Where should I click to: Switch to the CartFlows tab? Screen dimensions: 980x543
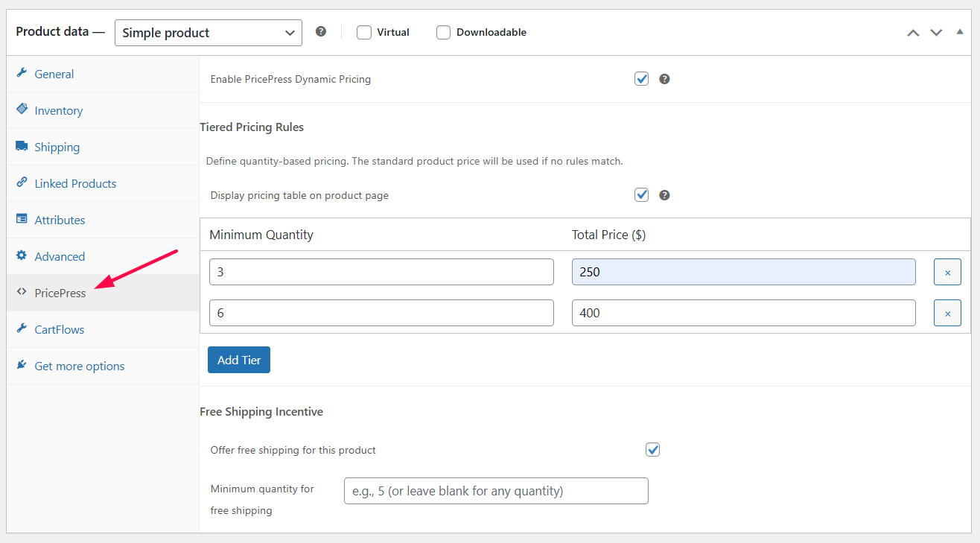[x=59, y=329]
